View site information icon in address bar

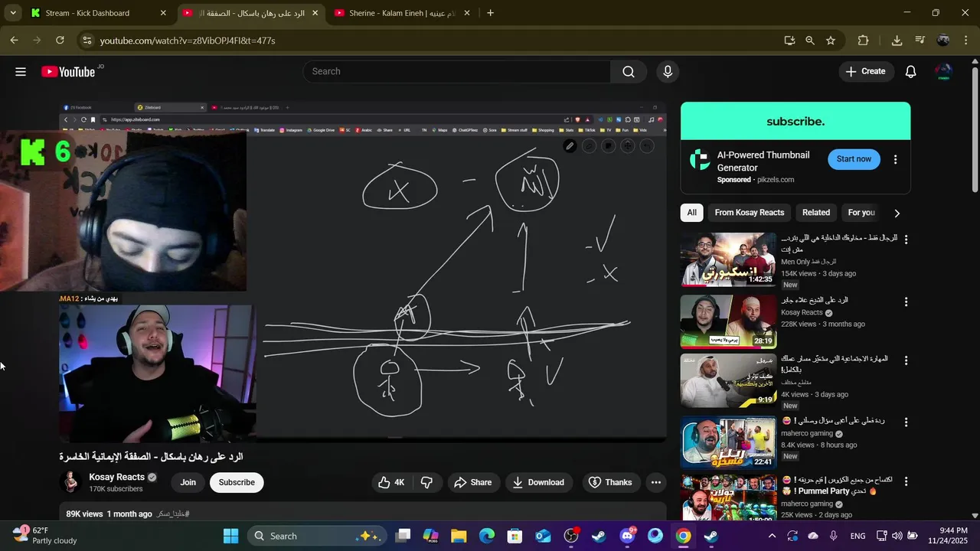86,40
